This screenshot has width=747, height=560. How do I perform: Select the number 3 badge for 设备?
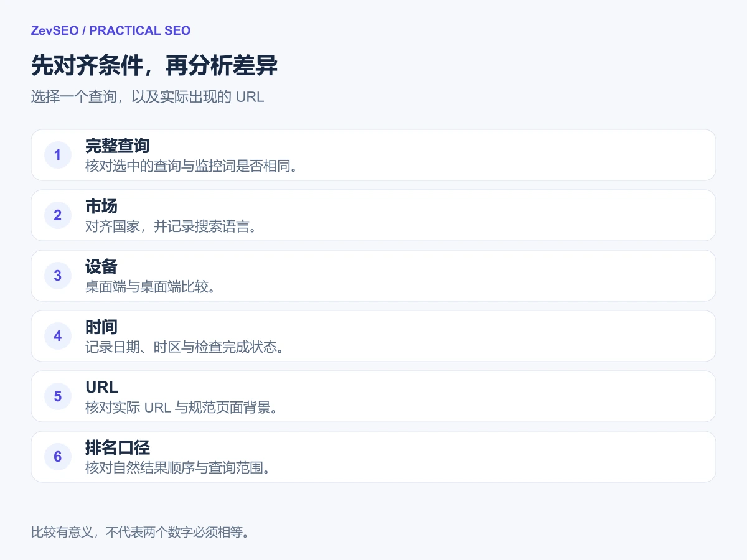(x=58, y=276)
